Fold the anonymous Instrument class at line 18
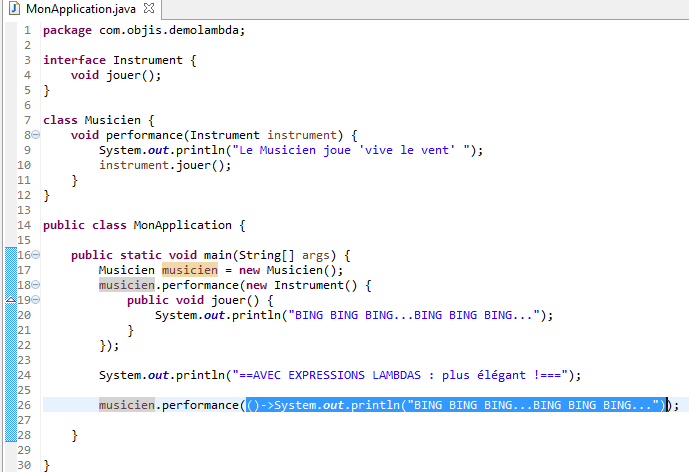689x472 pixels. click(36, 285)
